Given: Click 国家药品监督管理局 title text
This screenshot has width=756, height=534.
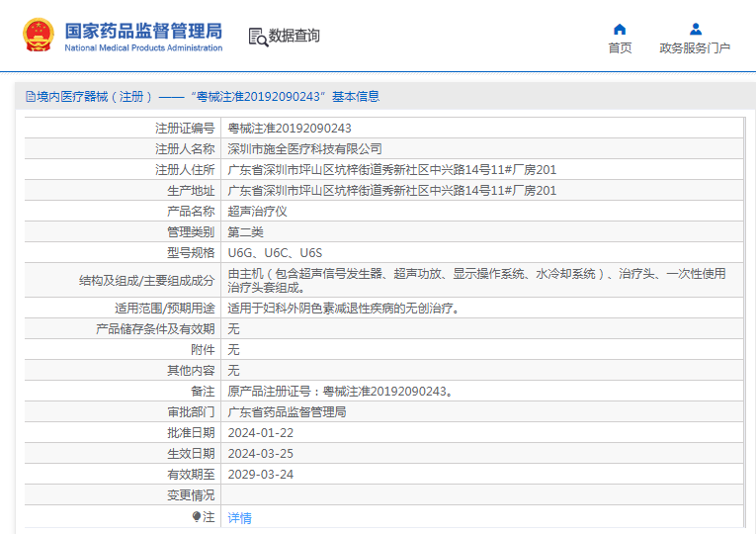Looking at the screenshot, I should coord(143,31).
